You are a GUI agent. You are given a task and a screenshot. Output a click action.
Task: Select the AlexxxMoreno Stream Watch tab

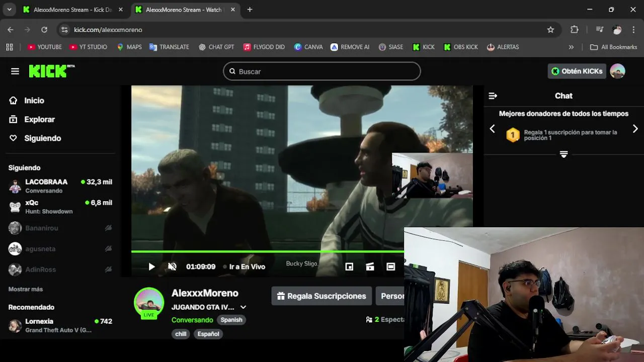(x=184, y=10)
